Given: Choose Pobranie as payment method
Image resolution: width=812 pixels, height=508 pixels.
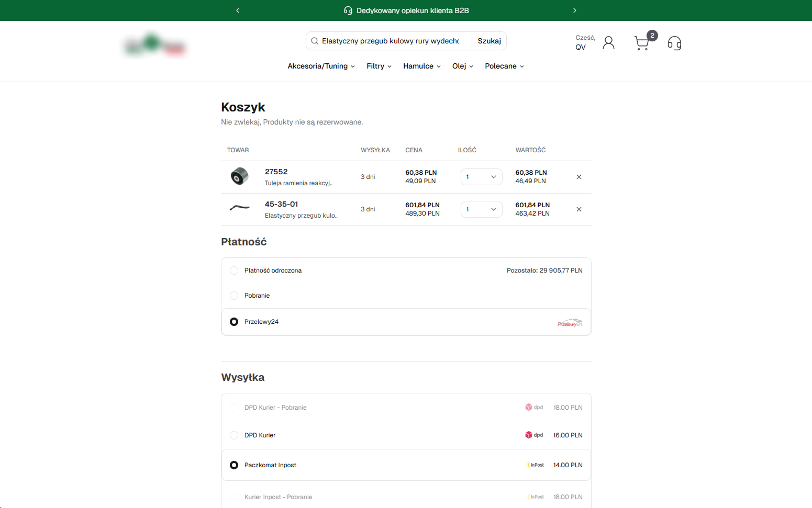Looking at the screenshot, I should pos(234,296).
